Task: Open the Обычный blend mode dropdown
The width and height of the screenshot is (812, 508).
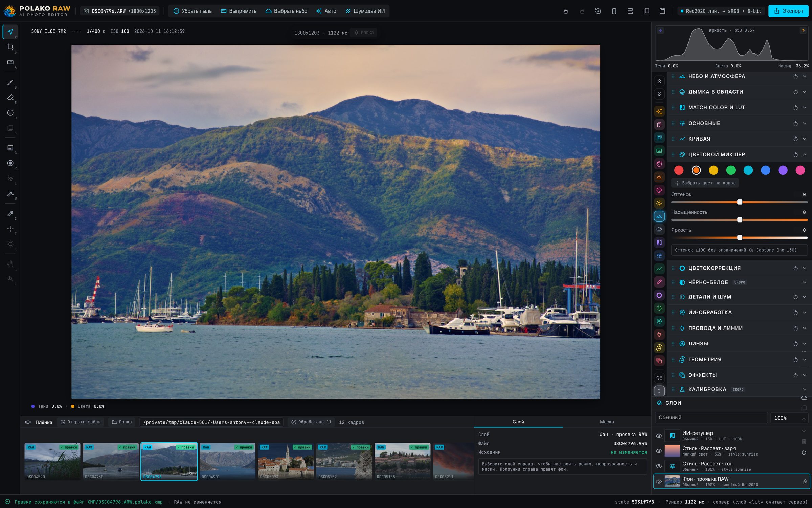Action: pyautogui.click(x=711, y=418)
